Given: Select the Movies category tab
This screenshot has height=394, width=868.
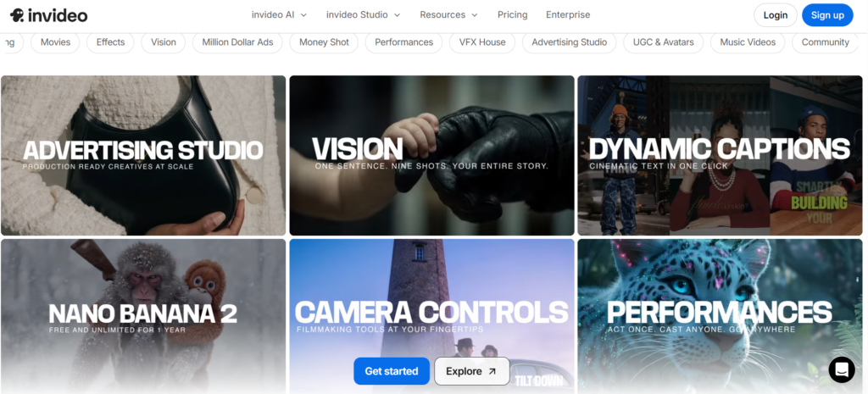Looking at the screenshot, I should (56, 42).
